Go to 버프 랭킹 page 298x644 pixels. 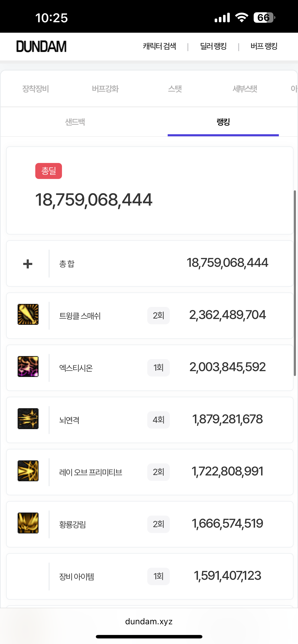click(264, 47)
